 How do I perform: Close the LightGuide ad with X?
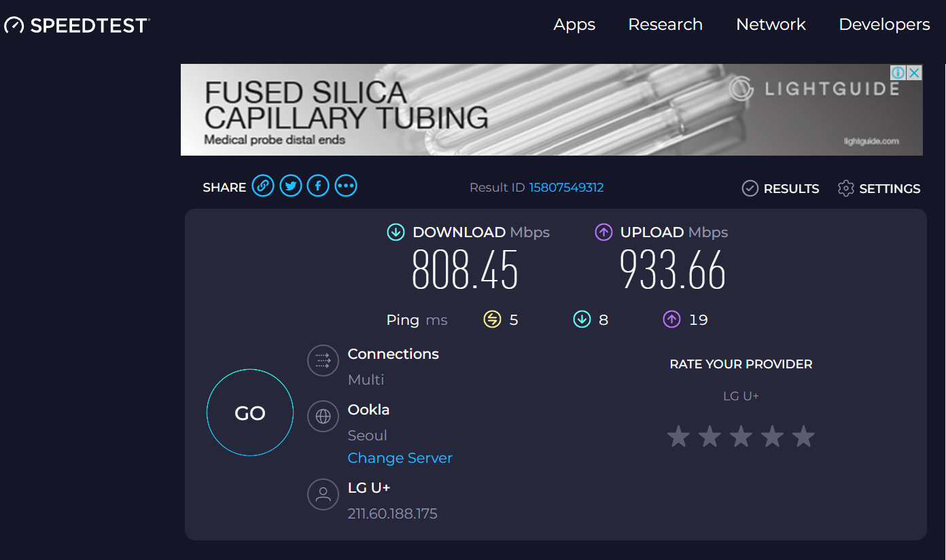tap(915, 72)
